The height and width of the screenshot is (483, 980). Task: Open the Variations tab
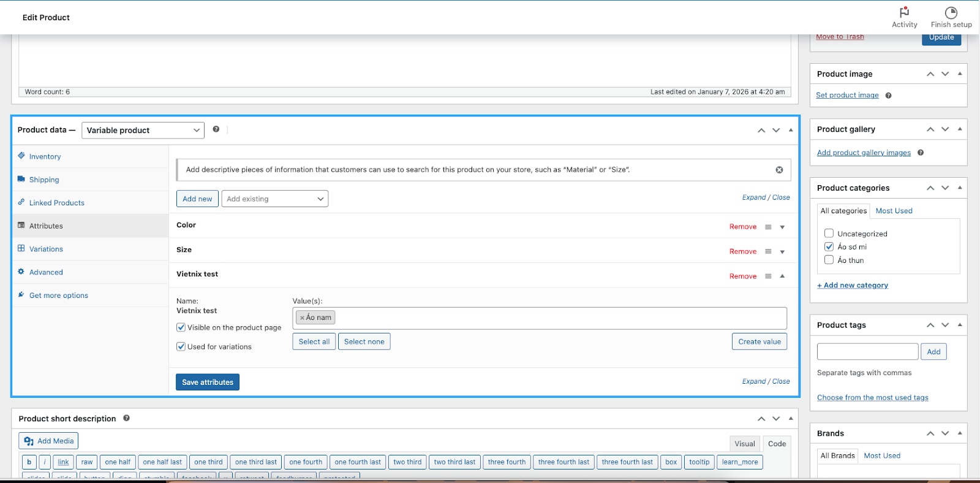[x=46, y=249]
